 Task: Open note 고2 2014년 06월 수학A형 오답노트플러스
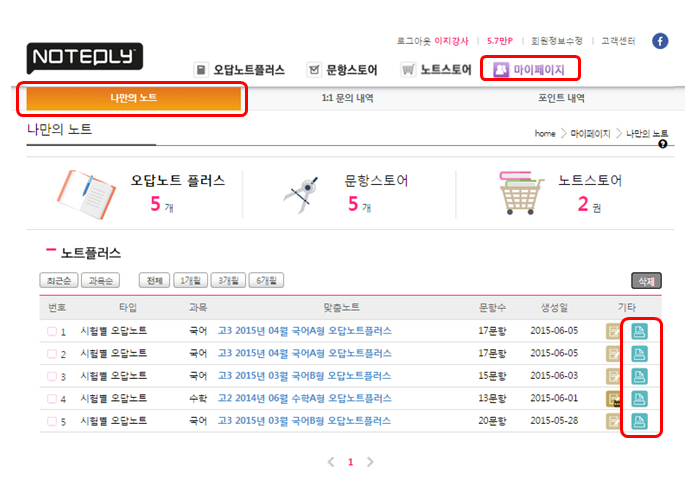point(304,398)
